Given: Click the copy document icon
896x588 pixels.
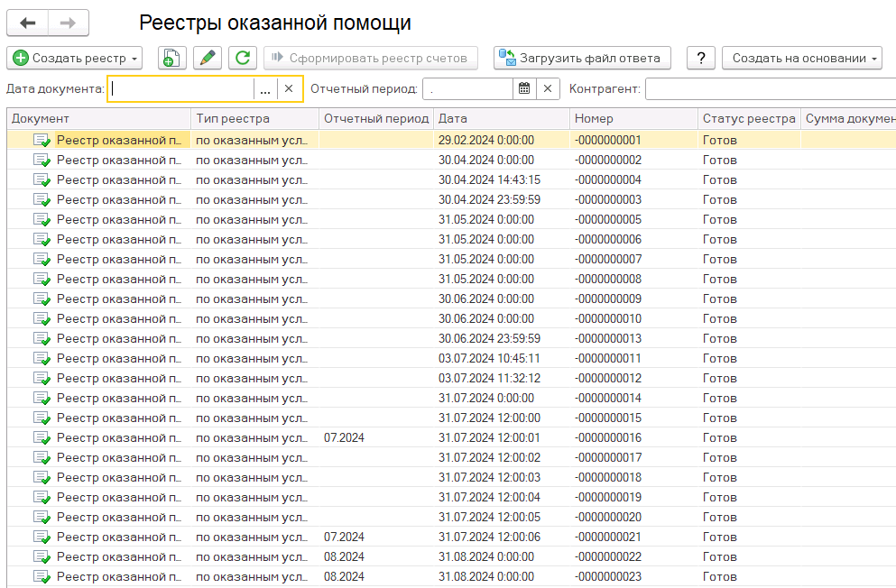Looking at the screenshot, I should point(172,58).
